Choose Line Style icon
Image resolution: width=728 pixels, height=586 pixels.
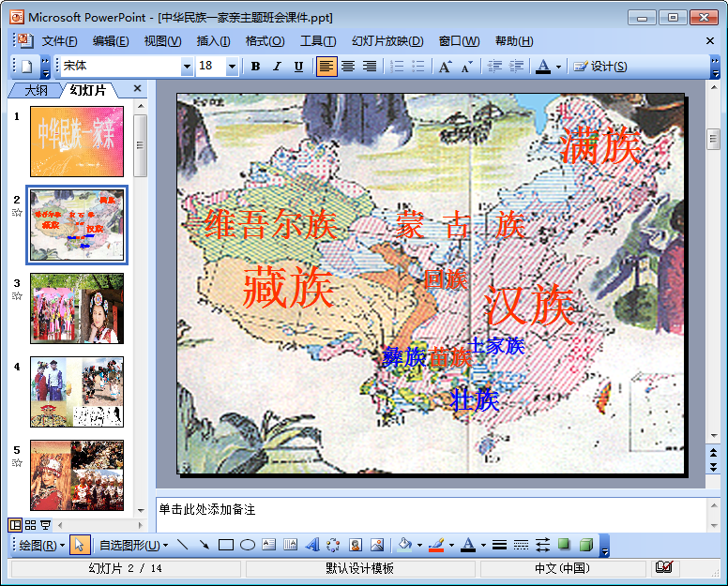point(500,545)
